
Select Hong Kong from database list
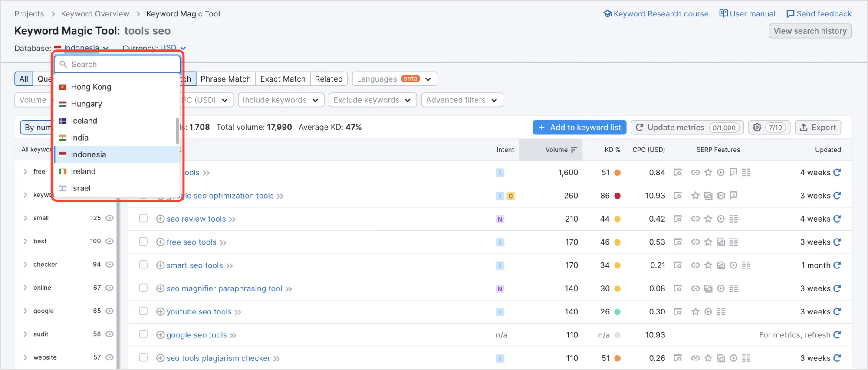tap(117, 87)
